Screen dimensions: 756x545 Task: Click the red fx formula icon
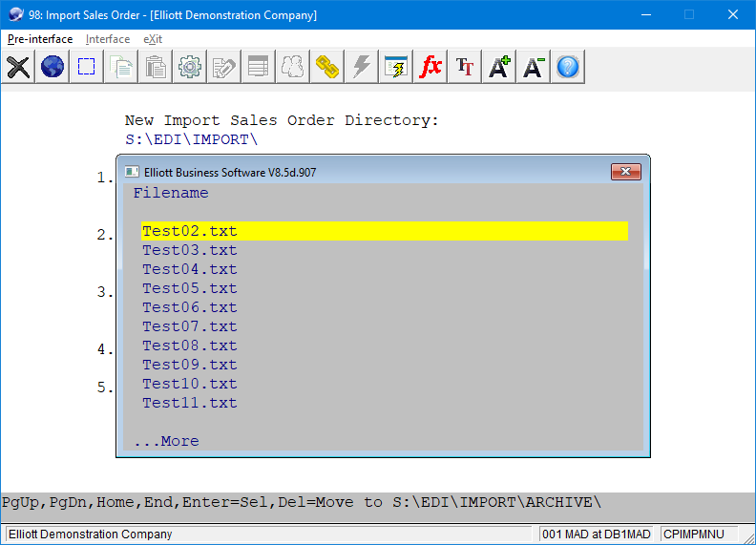click(430, 67)
